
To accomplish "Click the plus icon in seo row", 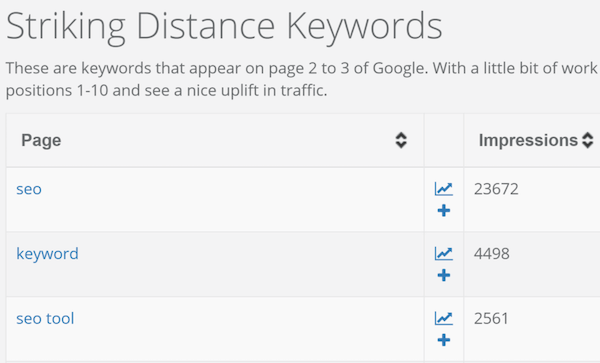I will pyautogui.click(x=443, y=210).
